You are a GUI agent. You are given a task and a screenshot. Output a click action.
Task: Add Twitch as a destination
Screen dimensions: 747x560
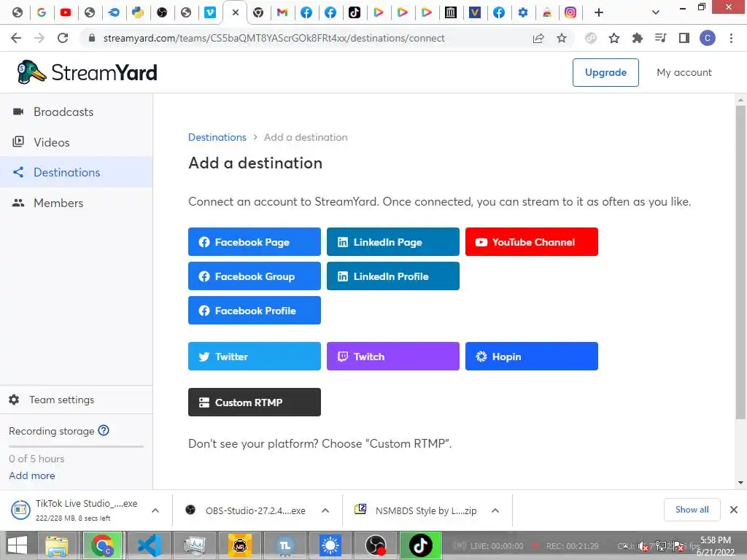coord(393,356)
